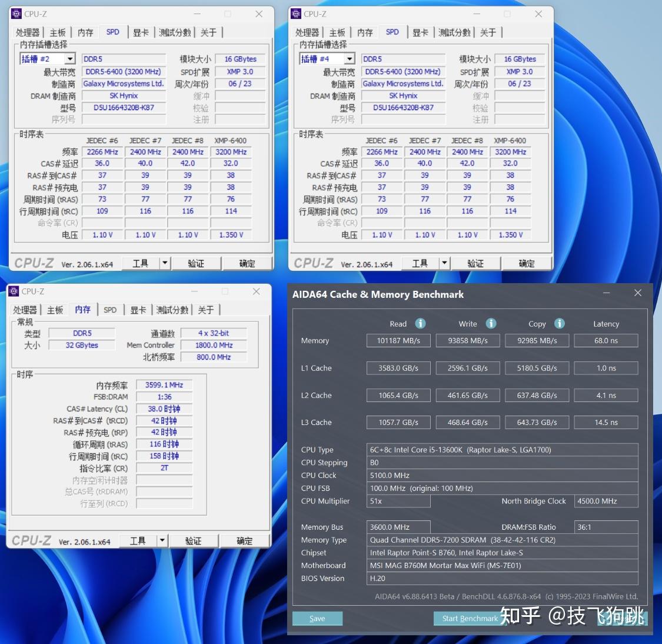Click DRAM:FSB Ratio value 36:1

[x=606, y=527]
